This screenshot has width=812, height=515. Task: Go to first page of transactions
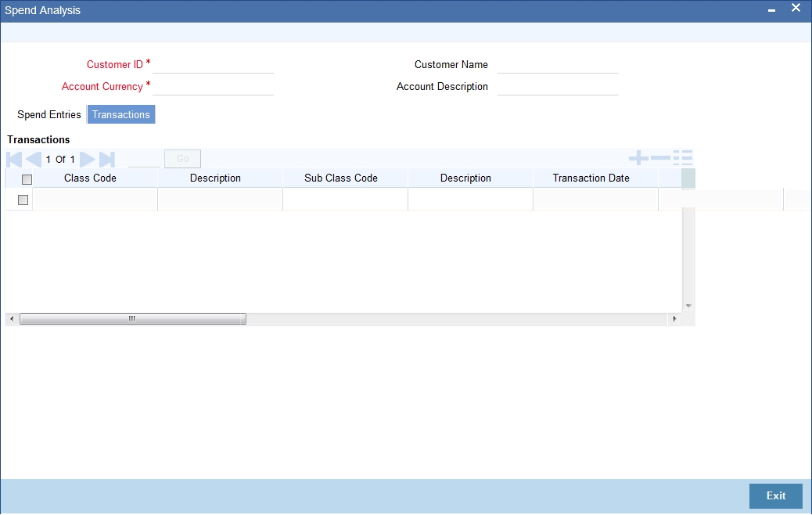[x=14, y=160]
